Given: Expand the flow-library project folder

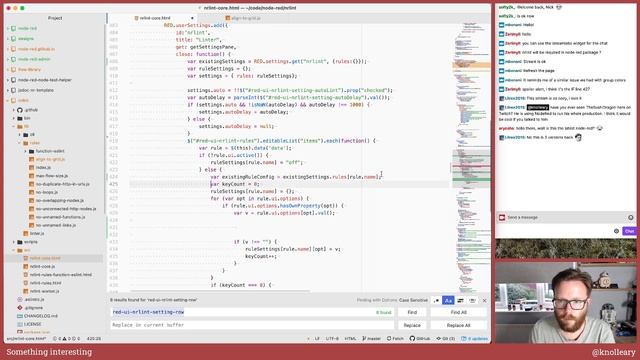Looking at the screenshot, I should point(8,69).
